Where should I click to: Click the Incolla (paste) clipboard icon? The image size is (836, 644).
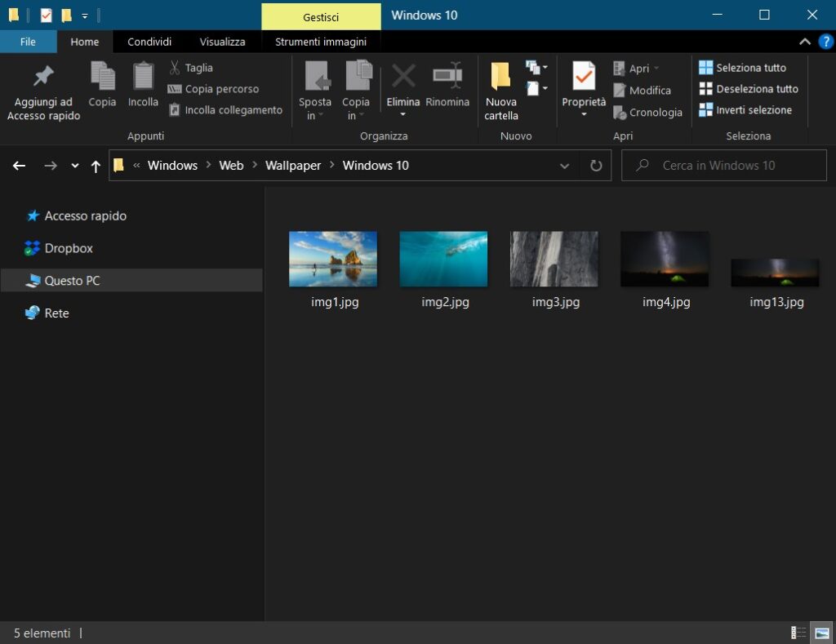click(x=143, y=78)
